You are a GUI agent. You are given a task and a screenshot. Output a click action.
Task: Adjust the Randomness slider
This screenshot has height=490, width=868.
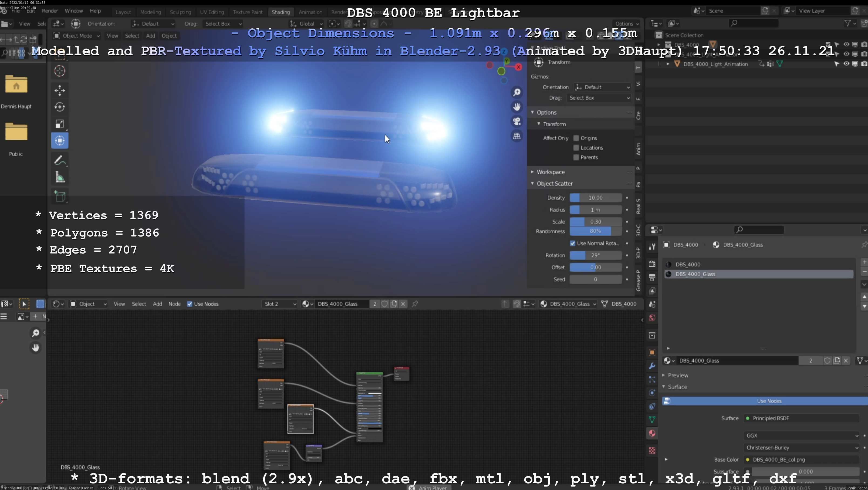tap(595, 231)
